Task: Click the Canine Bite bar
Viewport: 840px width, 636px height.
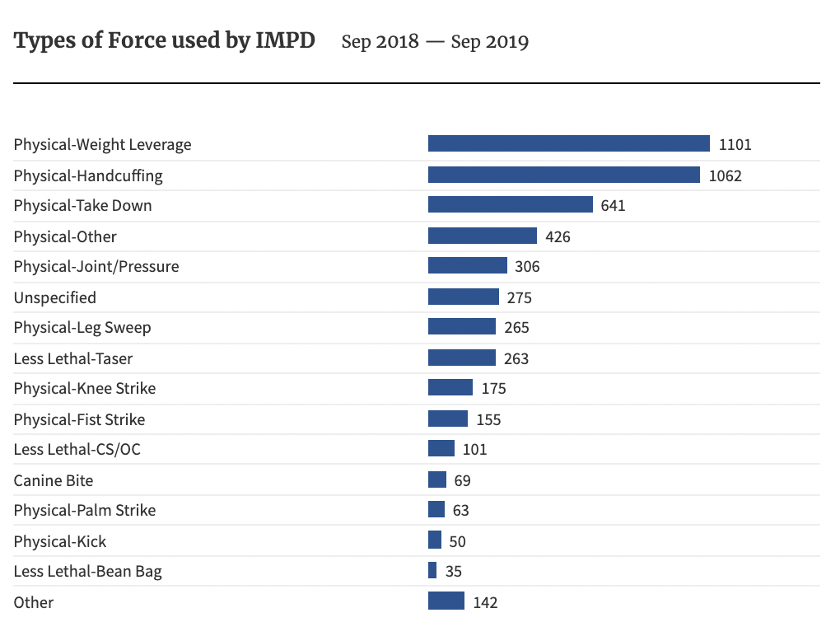Action: pos(437,479)
